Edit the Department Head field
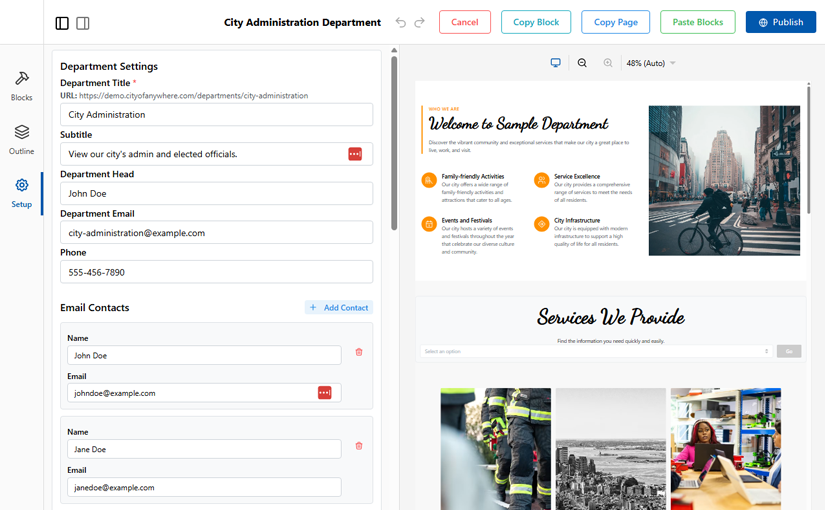The height and width of the screenshot is (510, 825). click(216, 193)
